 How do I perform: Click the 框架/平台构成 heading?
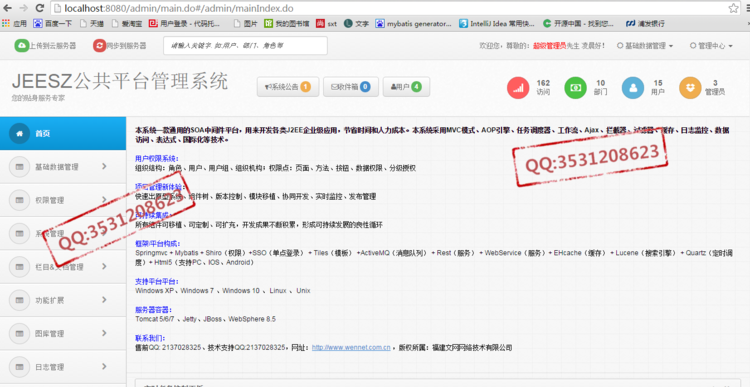click(157, 243)
